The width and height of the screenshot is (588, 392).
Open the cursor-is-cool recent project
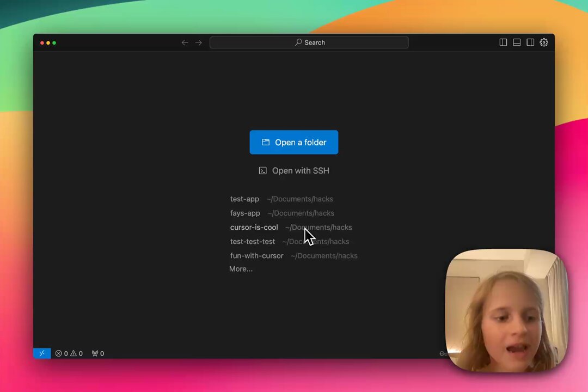coord(254,227)
